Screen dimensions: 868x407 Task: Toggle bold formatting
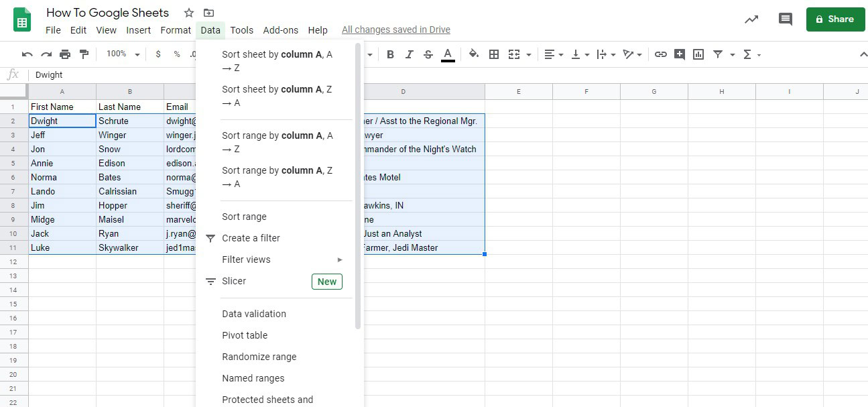pyautogui.click(x=390, y=54)
